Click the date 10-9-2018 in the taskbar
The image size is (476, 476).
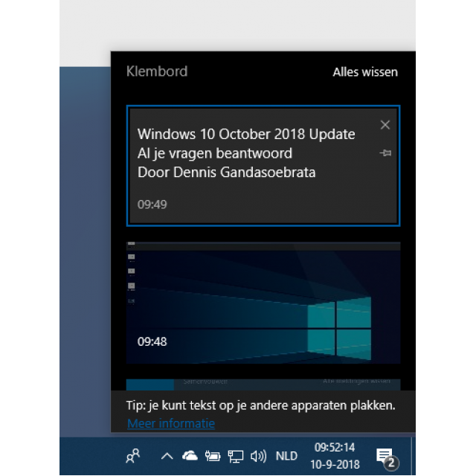335,464
